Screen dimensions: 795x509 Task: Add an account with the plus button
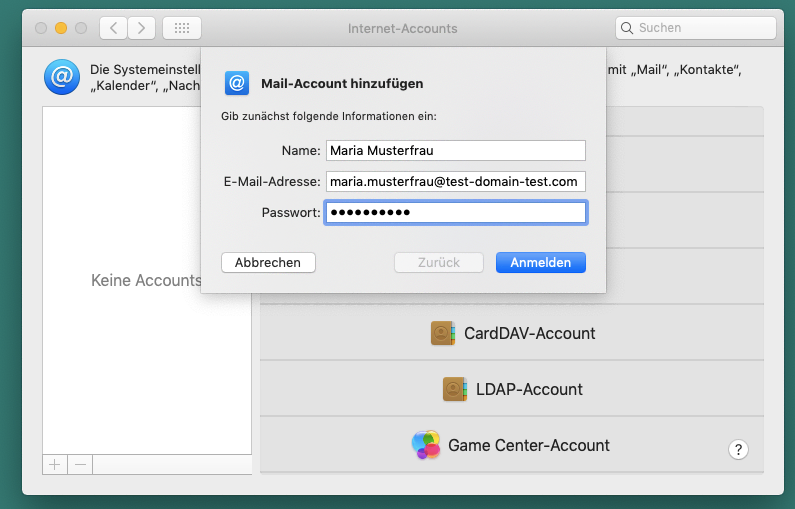(54, 464)
